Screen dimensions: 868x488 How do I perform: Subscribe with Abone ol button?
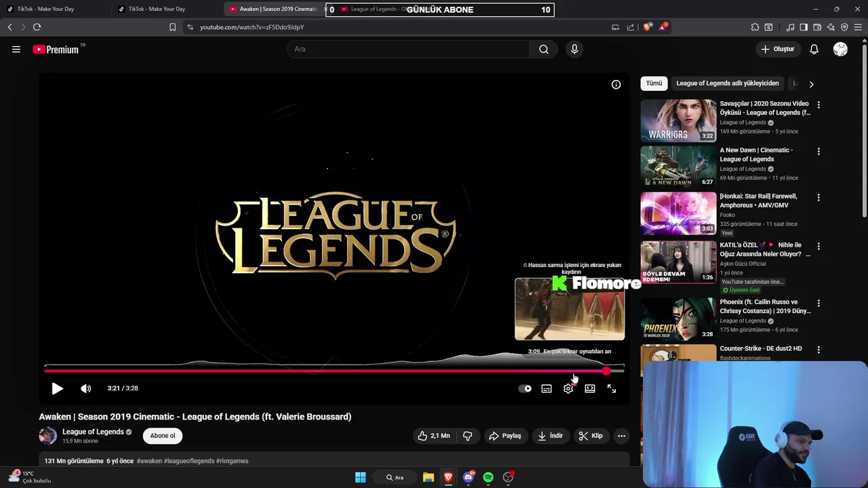tap(163, 436)
